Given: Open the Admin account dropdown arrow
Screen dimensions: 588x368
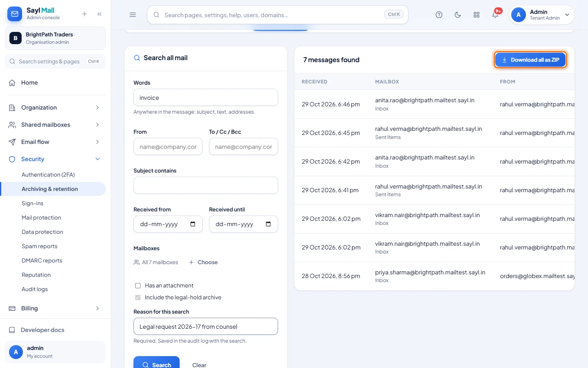Looking at the screenshot, I should (567, 15).
